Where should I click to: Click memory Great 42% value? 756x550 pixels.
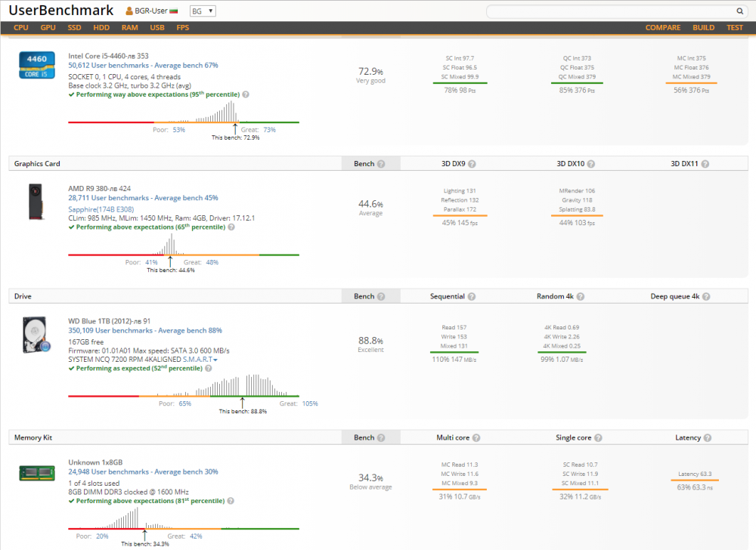(x=196, y=536)
